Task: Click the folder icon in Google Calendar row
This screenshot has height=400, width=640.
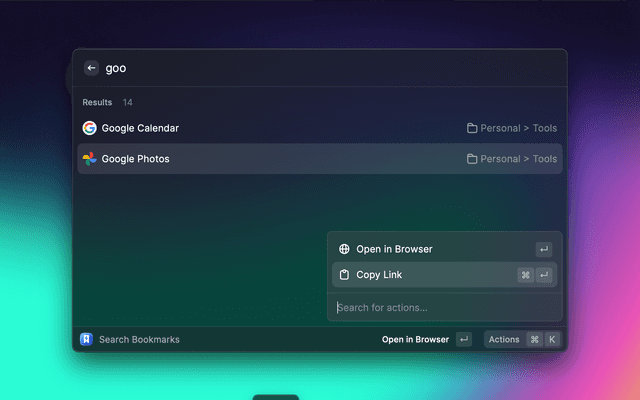Action: pyautogui.click(x=472, y=128)
